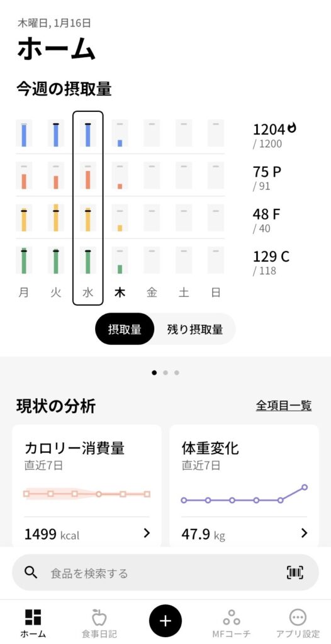Click the 食品を検索する search field
Viewport: 331px width, 644px height.
(165, 572)
